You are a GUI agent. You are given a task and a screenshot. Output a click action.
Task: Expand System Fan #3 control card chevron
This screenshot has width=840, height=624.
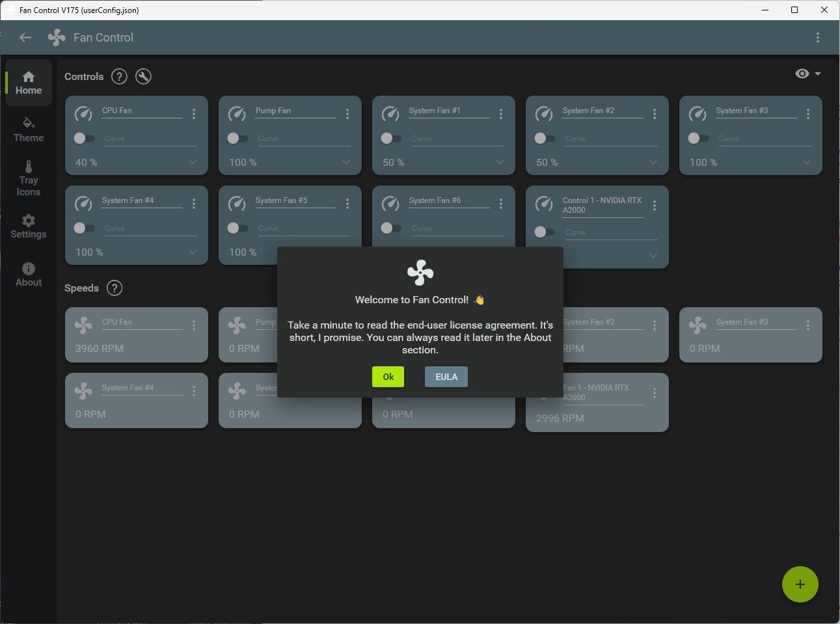(807, 162)
